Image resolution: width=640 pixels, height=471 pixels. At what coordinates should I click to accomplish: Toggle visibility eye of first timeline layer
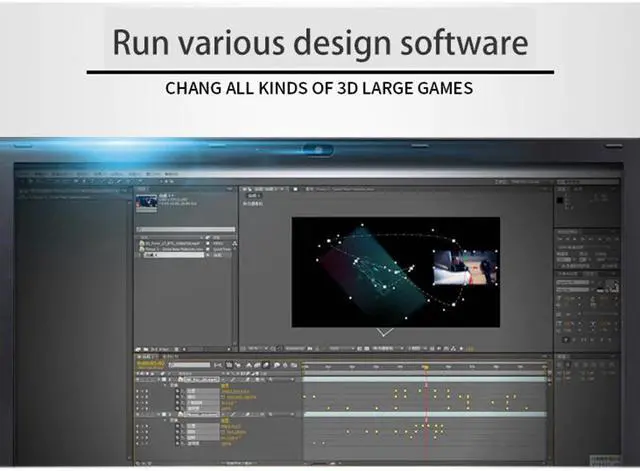(x=139, y=382)
